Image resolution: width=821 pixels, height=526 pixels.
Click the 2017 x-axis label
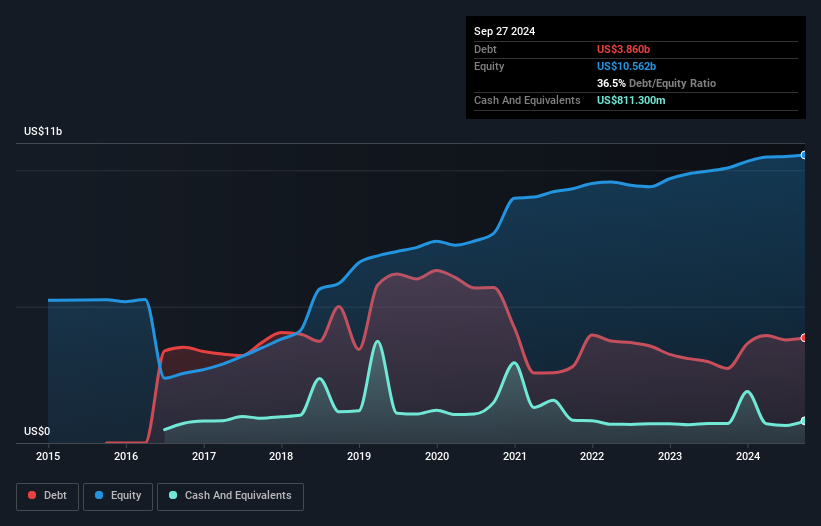[x=204, y=456]
